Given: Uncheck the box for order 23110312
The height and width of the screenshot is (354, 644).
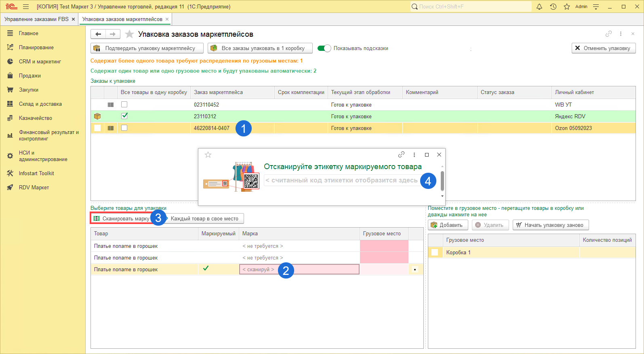Looking at the screenshot, I should pyautogui.click(x=124, y=116).
